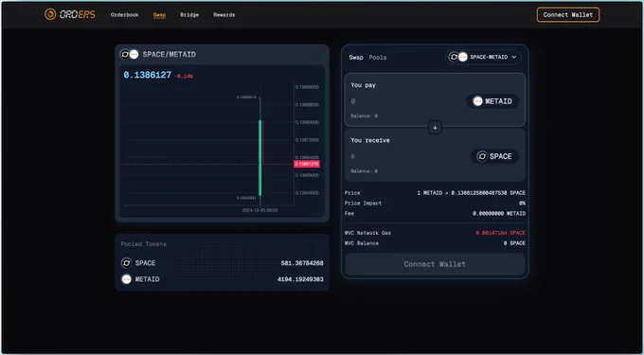Click Connect Wallet in the header
This screenshot has height=355, width=644.
tap(567, 15)
